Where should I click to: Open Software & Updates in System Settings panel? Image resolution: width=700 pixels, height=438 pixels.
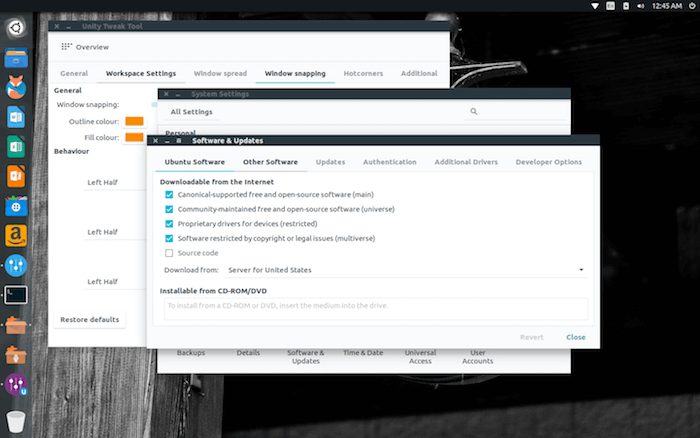pos(306,357)
